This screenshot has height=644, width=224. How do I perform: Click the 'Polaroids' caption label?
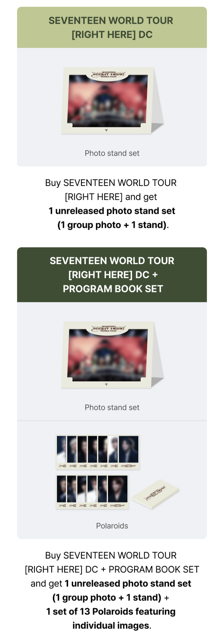tap(112, 526)
